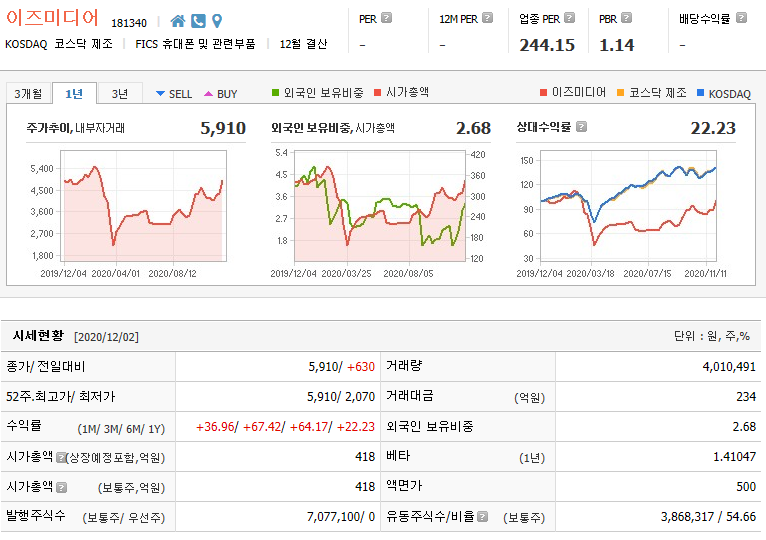The height and width of the screenshot is (540, 766).
Task: Open help icon next to 12M PER
Action: (x=487, y=18)
